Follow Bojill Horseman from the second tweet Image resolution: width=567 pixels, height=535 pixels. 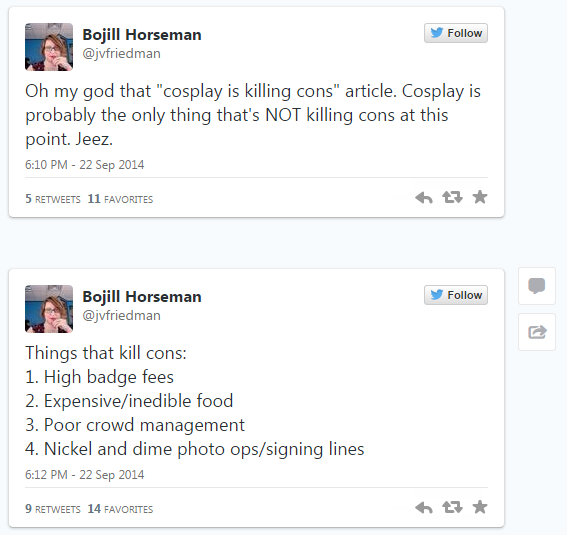click(456, 295)
